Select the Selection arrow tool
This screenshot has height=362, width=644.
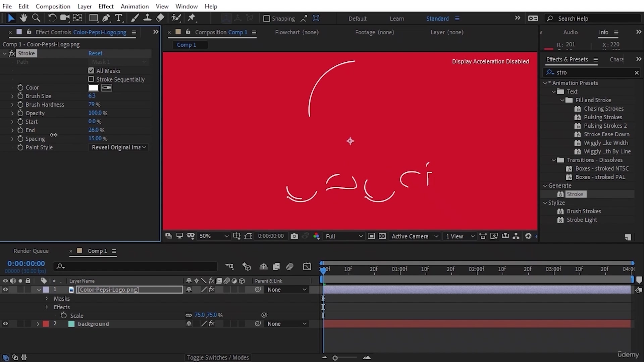tap(11, 18)
